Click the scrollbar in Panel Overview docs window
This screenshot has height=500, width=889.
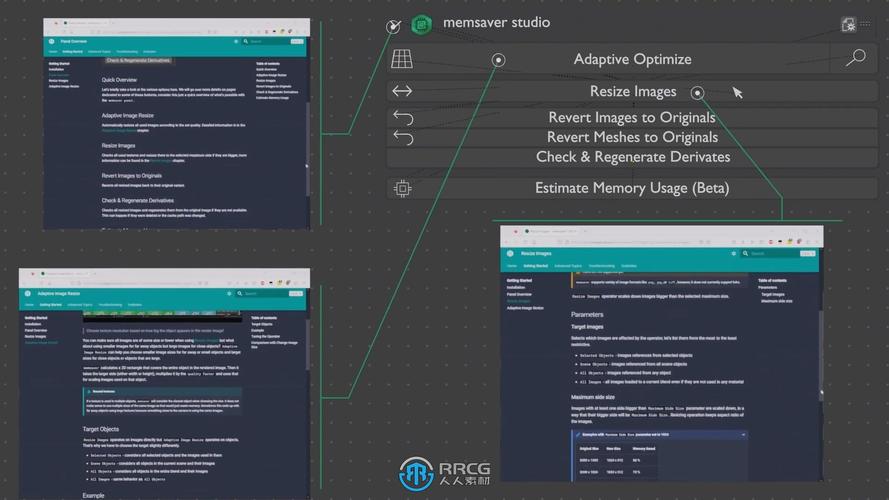[x=308, y=150]
